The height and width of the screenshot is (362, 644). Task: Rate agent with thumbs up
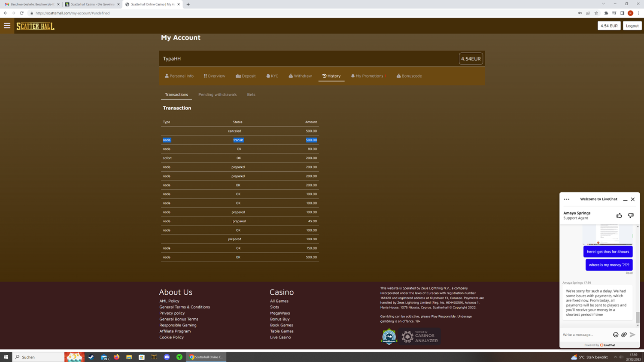[x=619, y=215]
